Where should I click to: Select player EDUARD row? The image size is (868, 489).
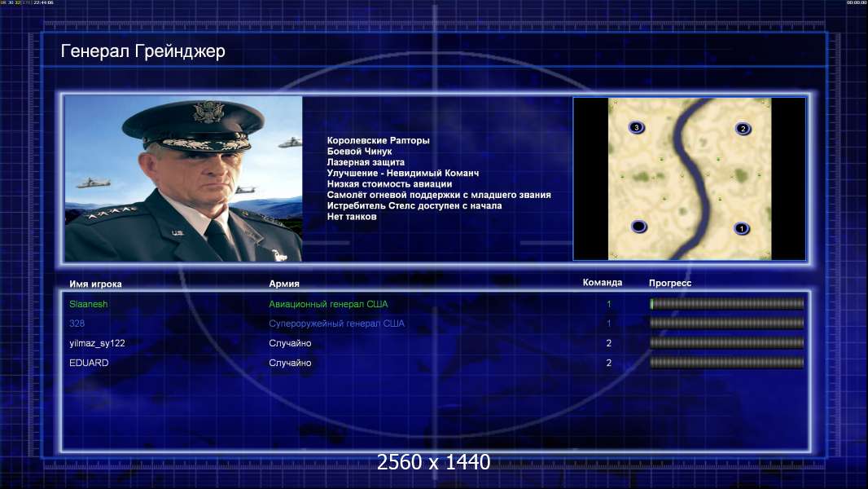tap(436, 363)
